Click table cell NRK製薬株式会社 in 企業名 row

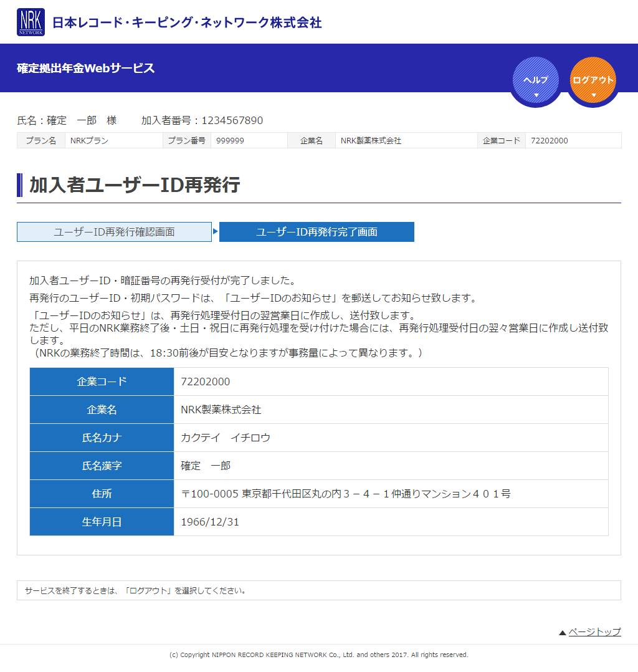click(221, 410)
